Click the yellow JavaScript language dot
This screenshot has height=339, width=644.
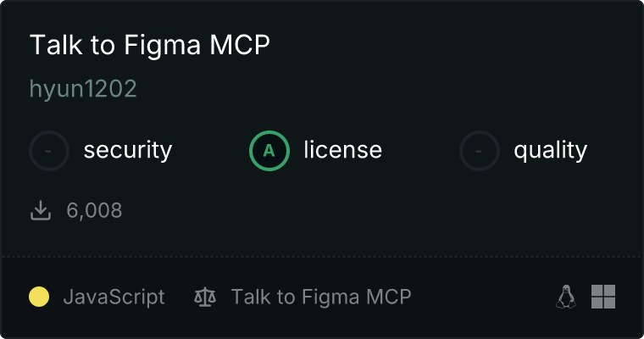(39, 297)
